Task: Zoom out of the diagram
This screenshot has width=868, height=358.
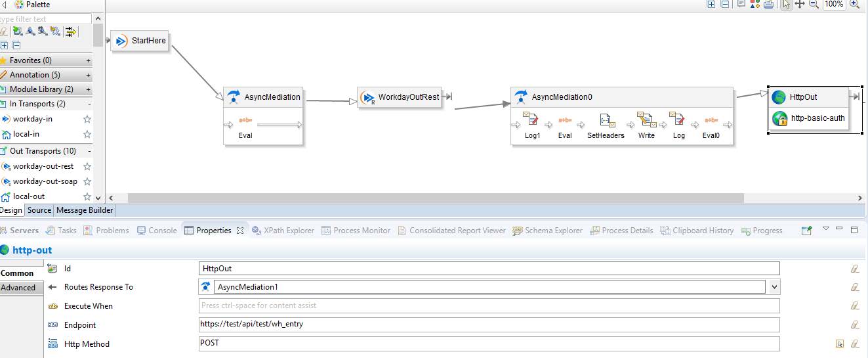Action: point(814,4)
